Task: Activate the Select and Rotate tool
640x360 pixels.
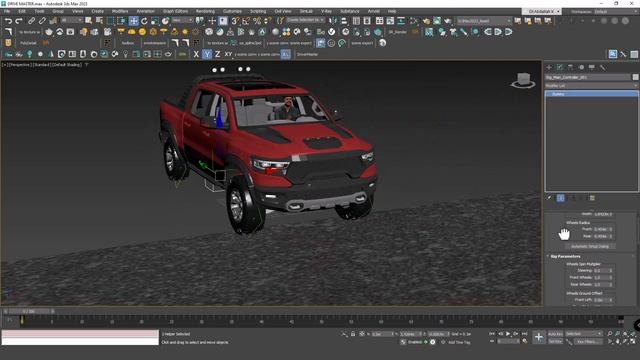Action: coord(144,21)
